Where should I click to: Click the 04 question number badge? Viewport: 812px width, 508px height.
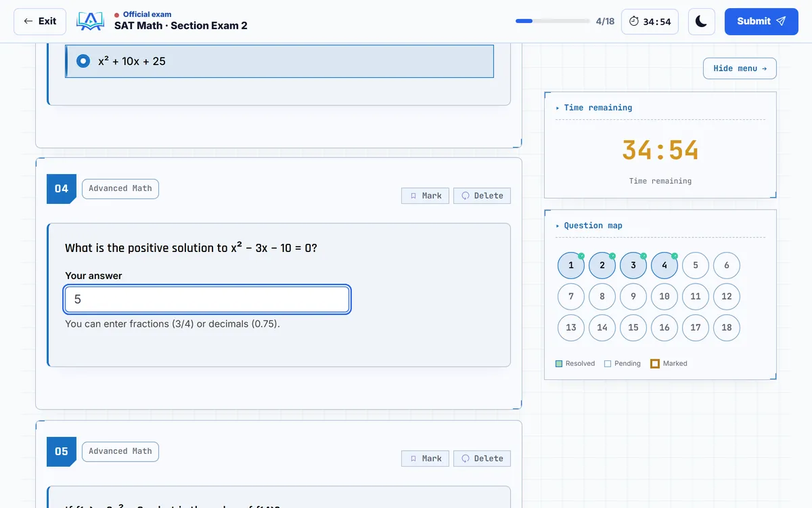62,189
